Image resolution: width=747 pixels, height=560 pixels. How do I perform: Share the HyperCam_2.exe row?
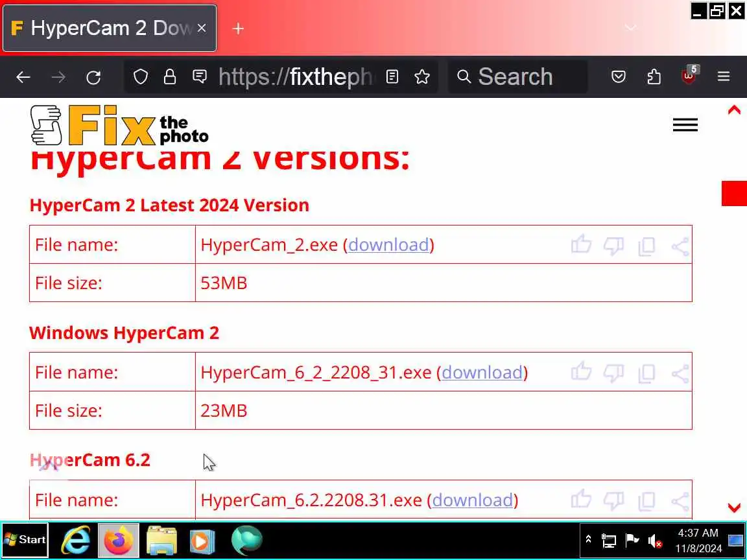(680, 246)
